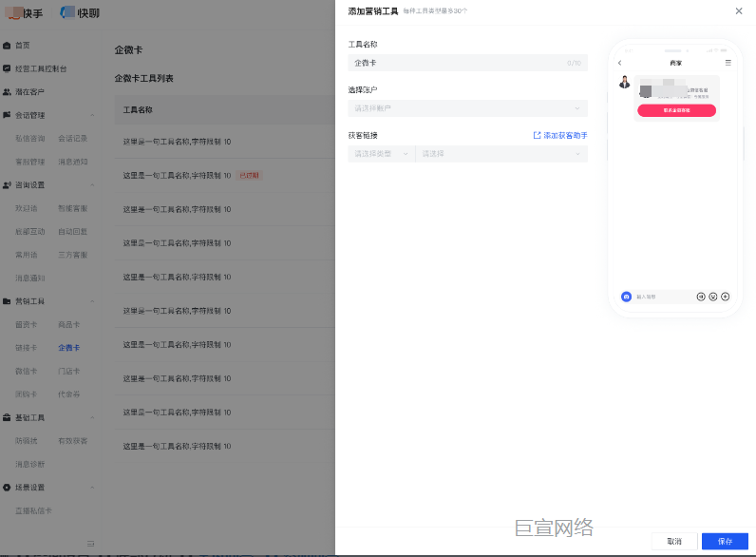Open 消息诊断 in sidebar
Screen dimensions: 756x557
29,465
